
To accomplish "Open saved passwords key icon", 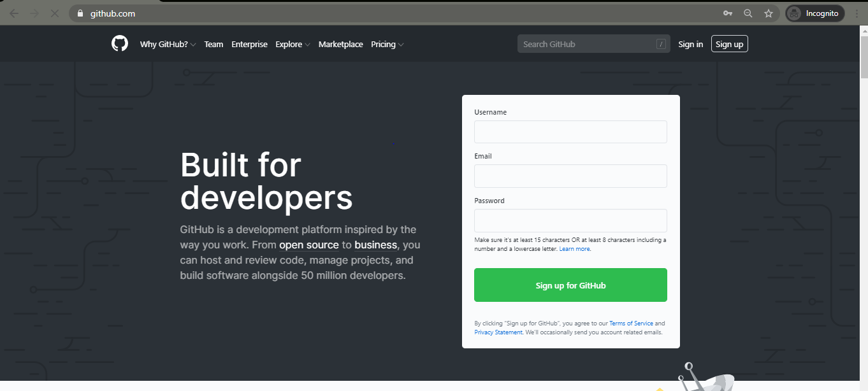I will coord(728,13).
